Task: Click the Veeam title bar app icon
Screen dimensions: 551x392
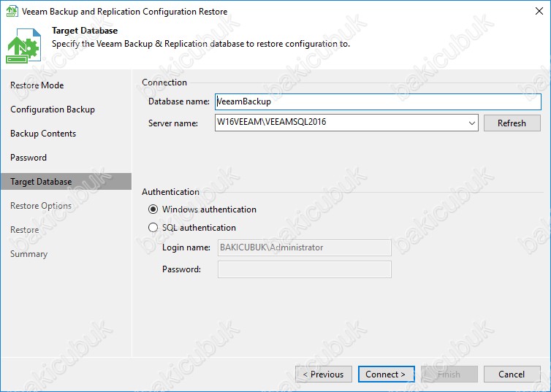Action: tap(12, 11)
